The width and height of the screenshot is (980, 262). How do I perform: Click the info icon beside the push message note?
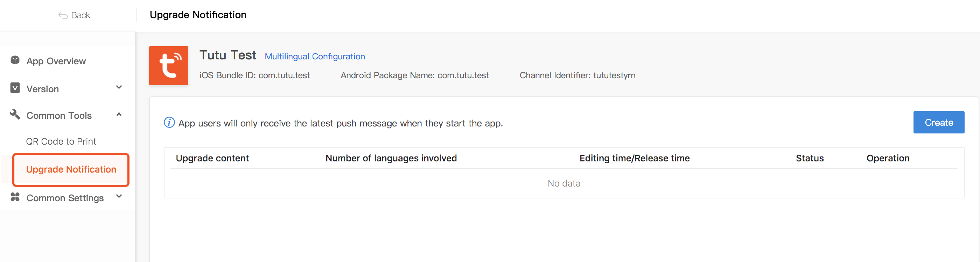[169, 123]
